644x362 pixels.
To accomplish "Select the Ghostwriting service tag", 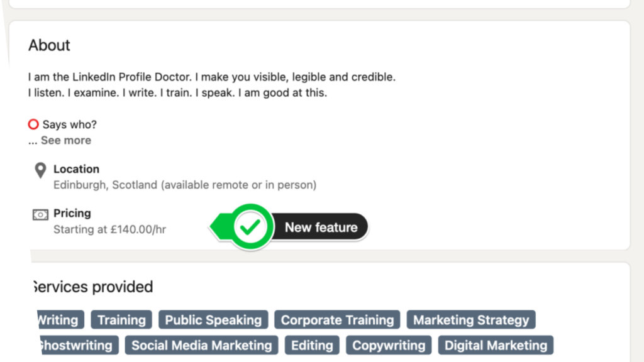I will 79,345.
